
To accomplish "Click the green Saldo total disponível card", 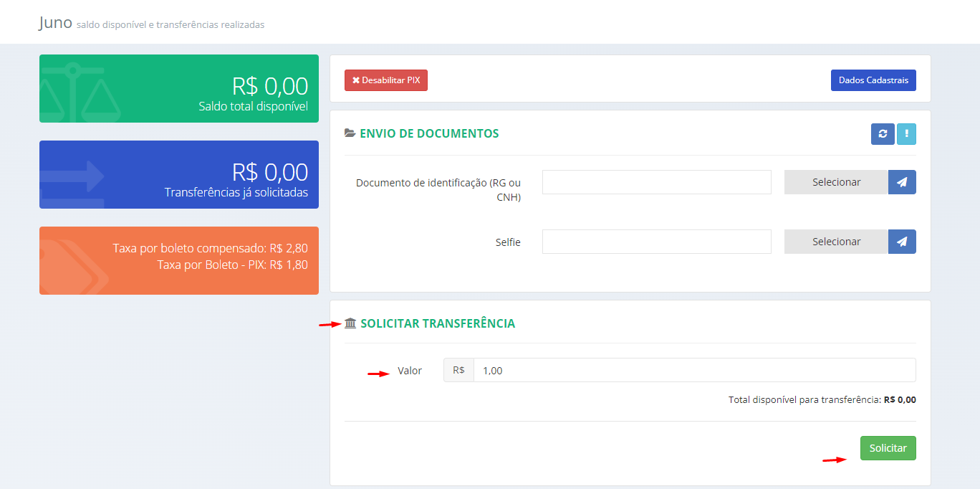I will pyautogui.click(x=179, y=89).
